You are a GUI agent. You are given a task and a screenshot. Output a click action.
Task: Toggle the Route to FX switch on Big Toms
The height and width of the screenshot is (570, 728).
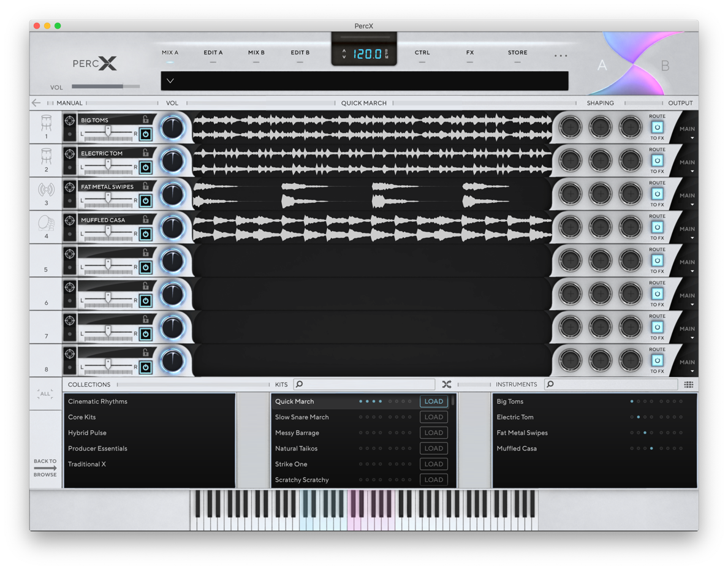pyautogui.click(x=657, y=127)
